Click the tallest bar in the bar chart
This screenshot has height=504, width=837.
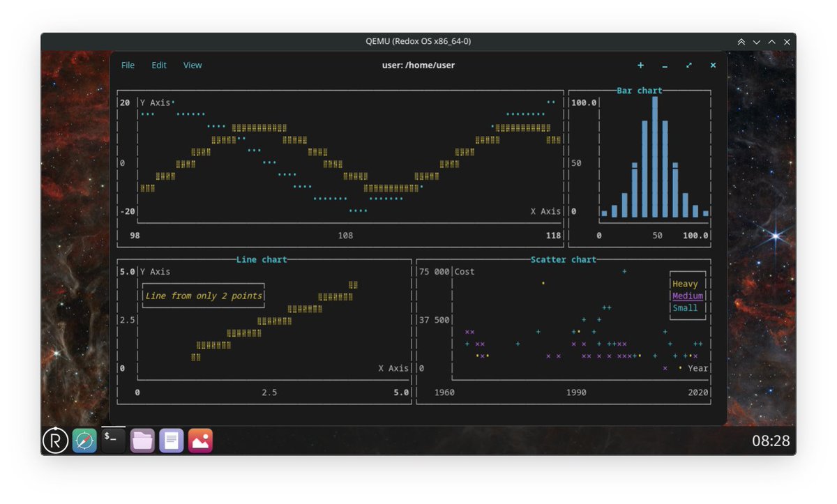(x=655, y=157)
